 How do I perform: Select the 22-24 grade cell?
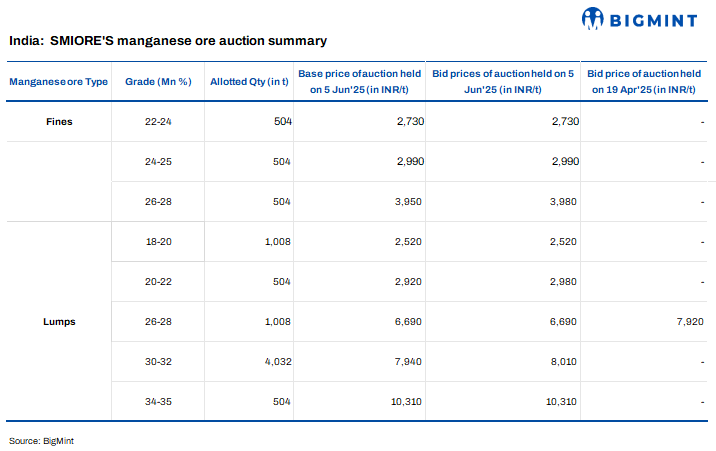[x=158, y=122]
